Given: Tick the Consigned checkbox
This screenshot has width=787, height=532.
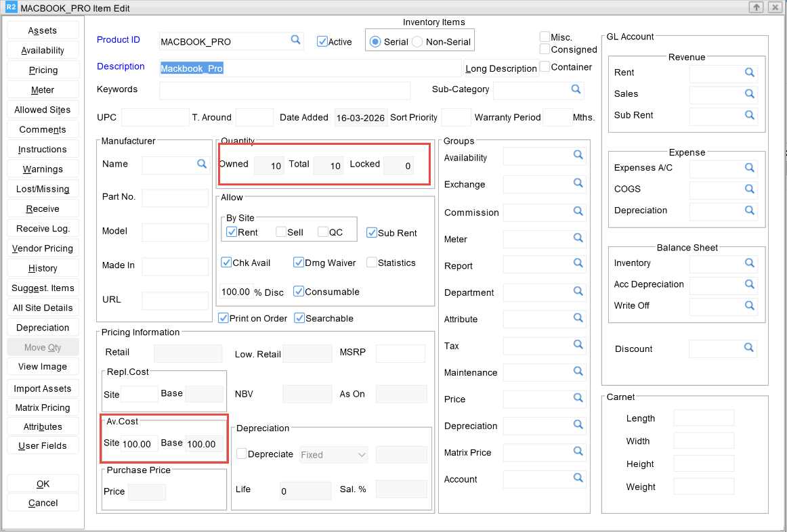Looking at the screenshot, I should [545, 49].
